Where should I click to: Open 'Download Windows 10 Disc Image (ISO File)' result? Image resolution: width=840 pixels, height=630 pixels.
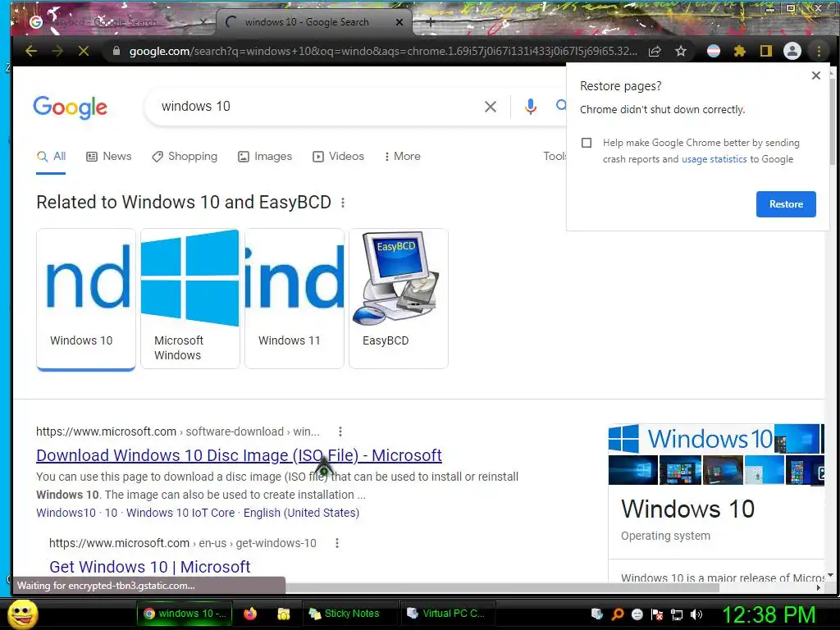click(239, 455)
